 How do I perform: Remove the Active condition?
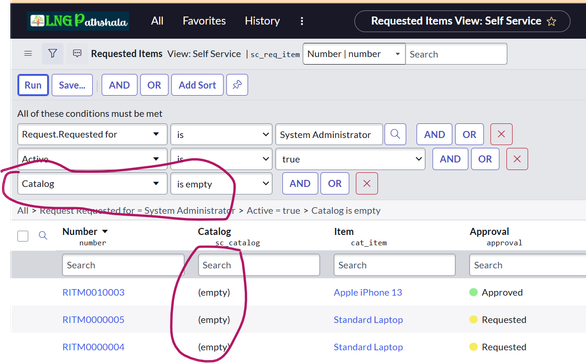click(517, 159)
